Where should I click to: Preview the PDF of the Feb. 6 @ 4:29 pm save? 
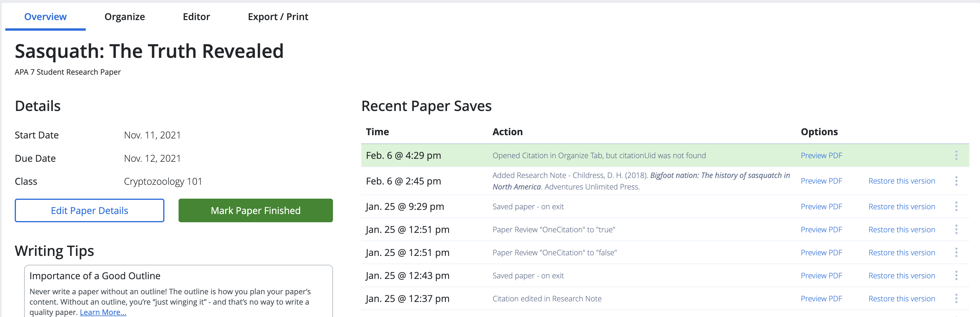pyautogui.click(x=821, y=156)
